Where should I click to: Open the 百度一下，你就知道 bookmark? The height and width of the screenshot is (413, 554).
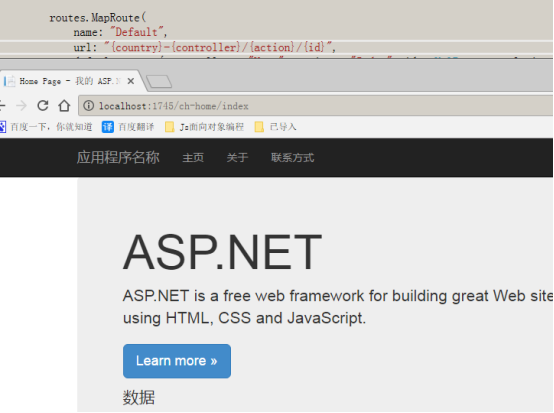click(46, 127)
